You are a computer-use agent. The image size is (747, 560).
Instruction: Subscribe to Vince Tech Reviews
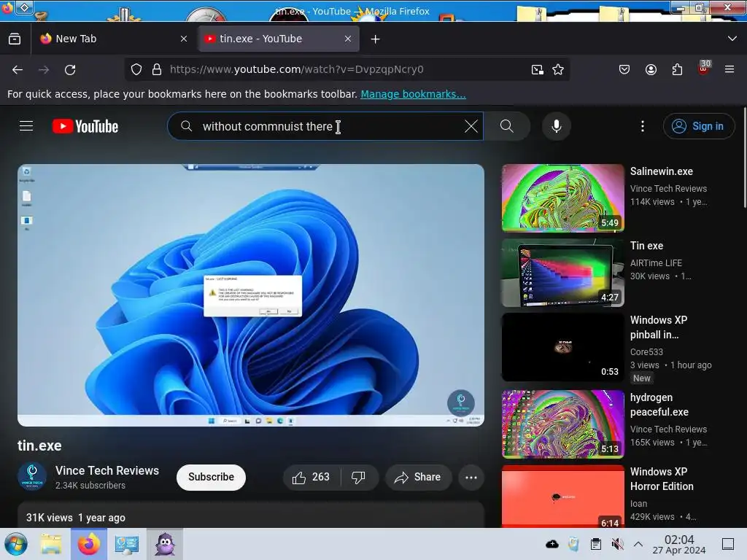(x=211, y=477)
